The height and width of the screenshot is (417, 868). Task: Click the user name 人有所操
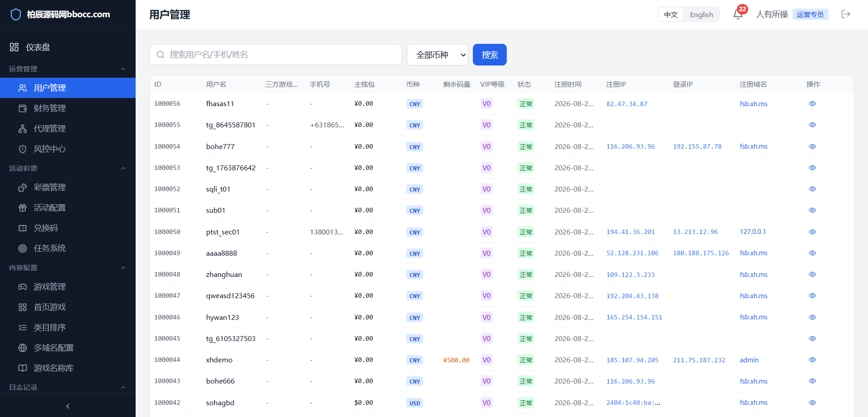point(772,14)
